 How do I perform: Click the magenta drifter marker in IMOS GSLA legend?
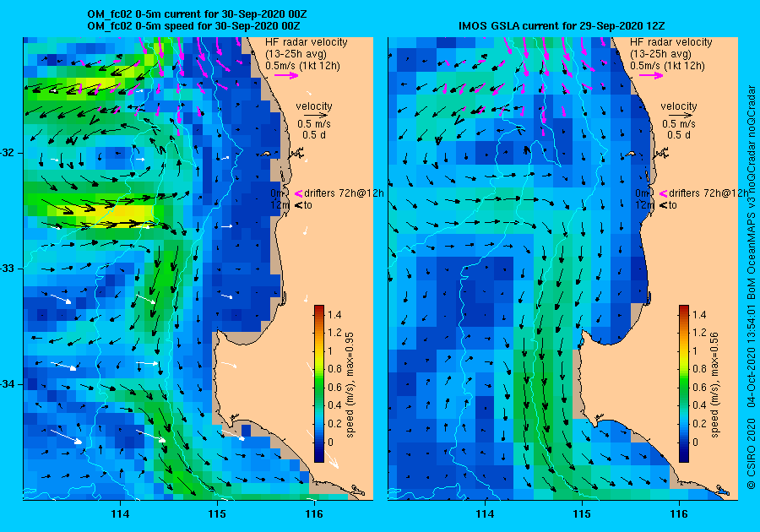tap(663, 194)
